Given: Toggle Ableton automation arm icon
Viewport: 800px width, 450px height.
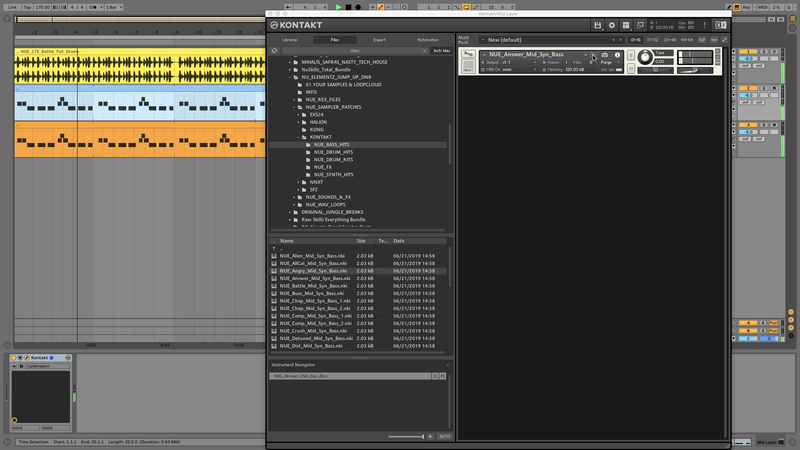Looking at the screenshot, I should [380, 7].
